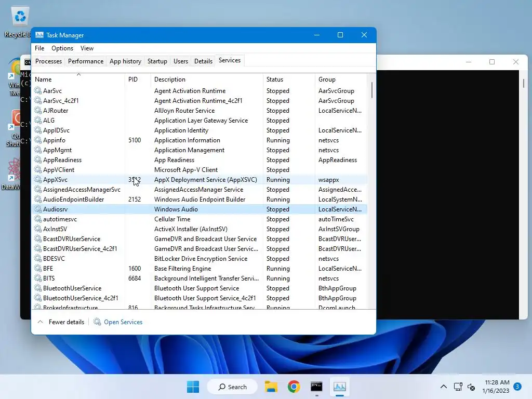The height and width of the screenshot is (399, 532).
Task: Open the Windows Start menu
Action: point(193,387)
